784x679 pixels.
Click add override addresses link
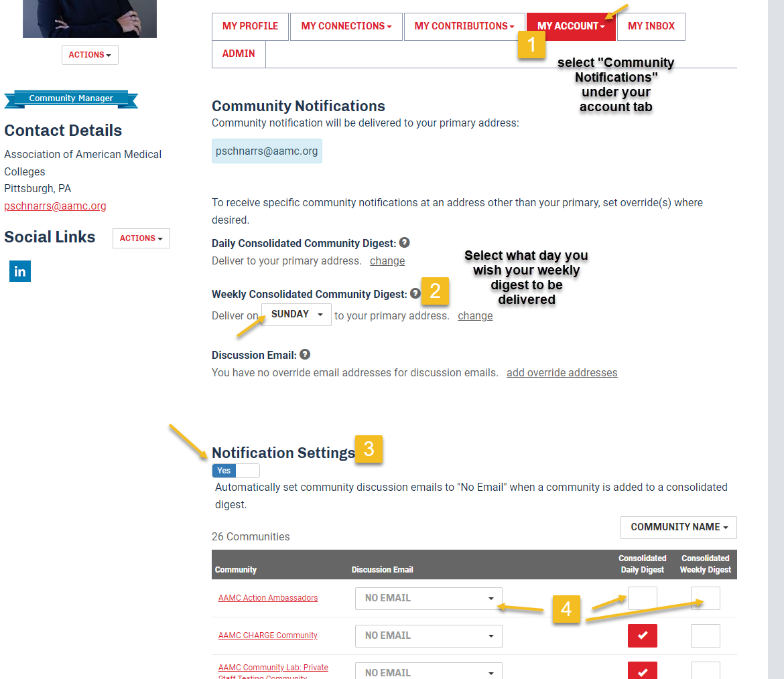tap(562, 373)
